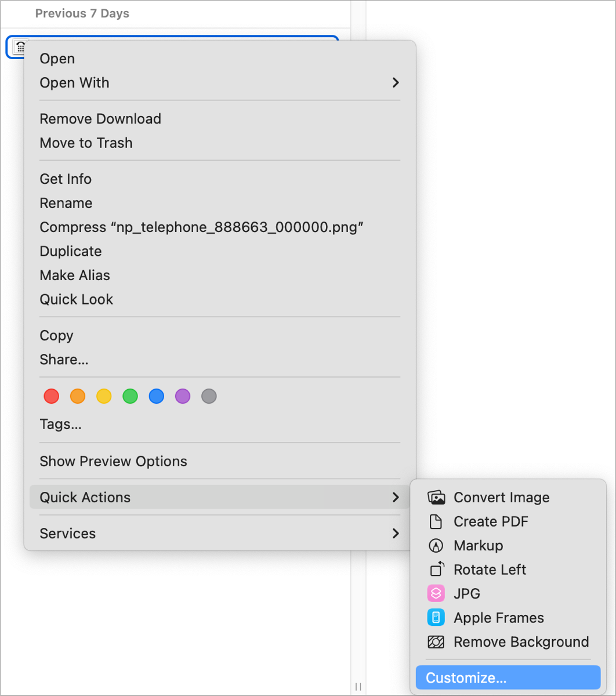Apply the purple color tag

[183, 397]
